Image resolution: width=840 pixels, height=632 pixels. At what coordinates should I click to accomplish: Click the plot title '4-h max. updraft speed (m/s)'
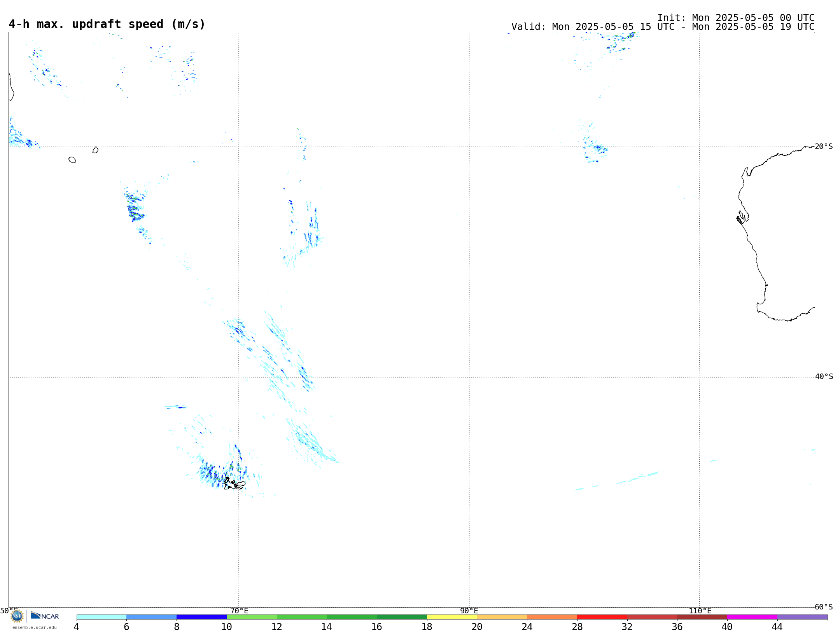coord(107,24)
